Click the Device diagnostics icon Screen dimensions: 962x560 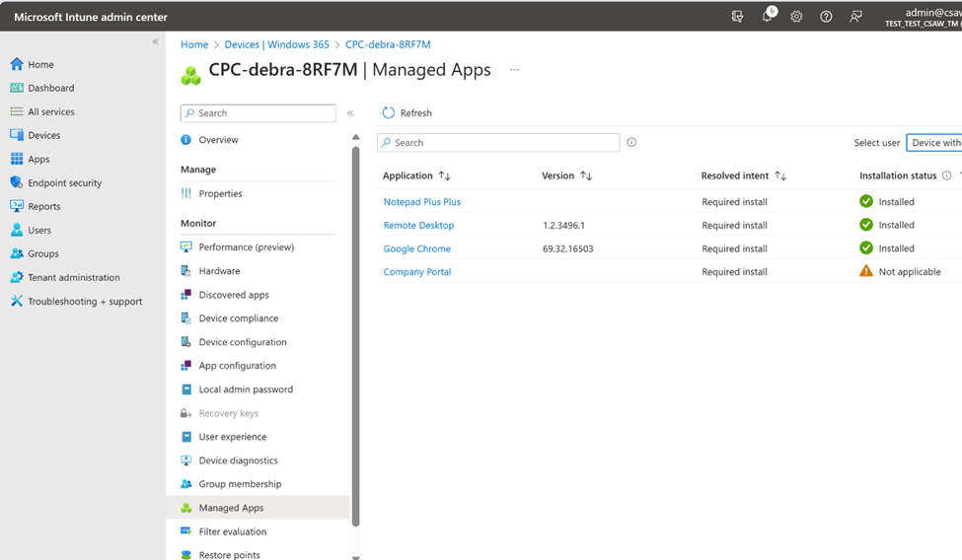[185, 460]
